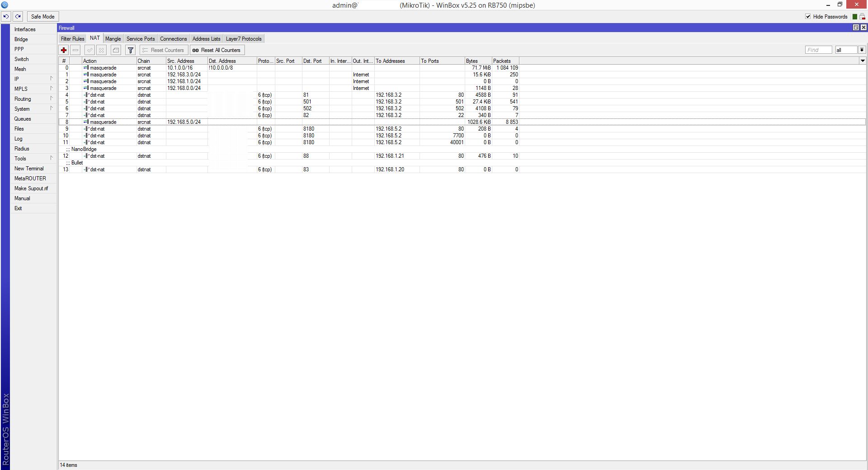Expand the MPLS submenu
The width and height of the screenshot is (868, 470).
tap(33, 89)
